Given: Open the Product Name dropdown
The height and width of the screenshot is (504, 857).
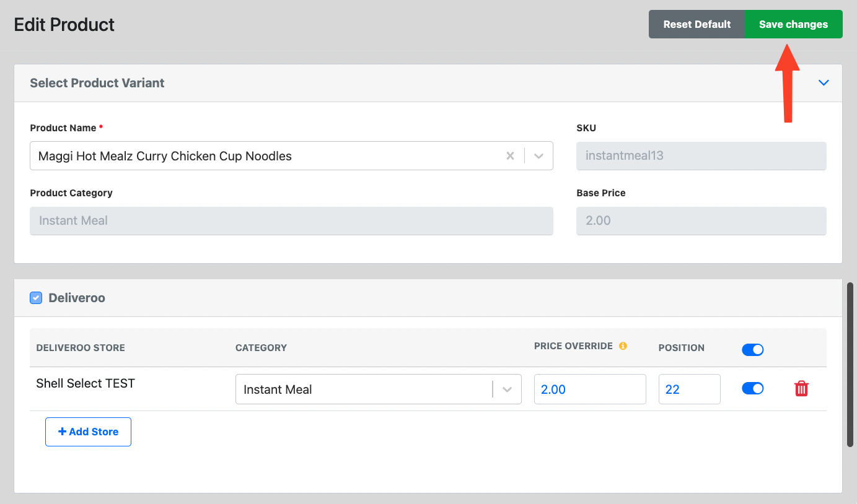Looking at the screenshot, I should tap(538, 156).
